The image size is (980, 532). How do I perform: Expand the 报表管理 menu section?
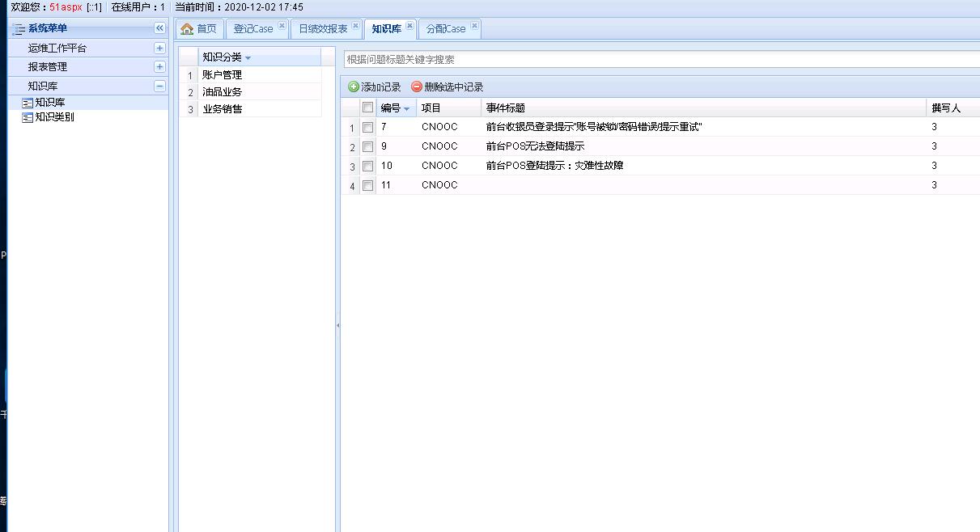[159, 67]
